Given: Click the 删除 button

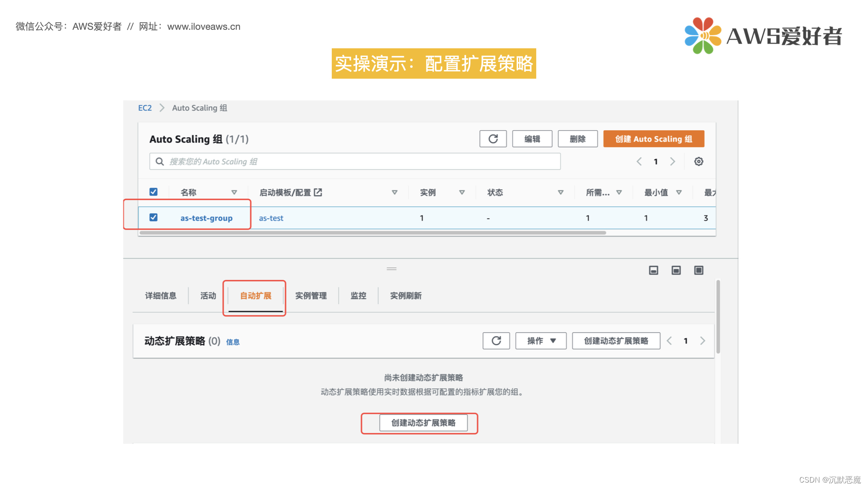Looking at the screenshot, I should pyautogui.click(x=578, y=139).
